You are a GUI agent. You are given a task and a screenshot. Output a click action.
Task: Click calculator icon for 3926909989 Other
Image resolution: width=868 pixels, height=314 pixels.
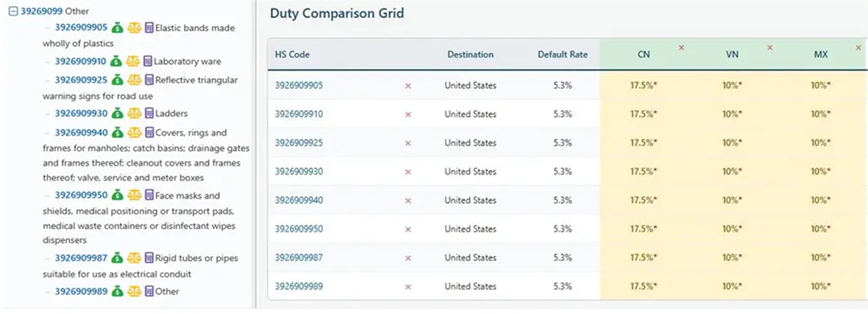point(149,291)
